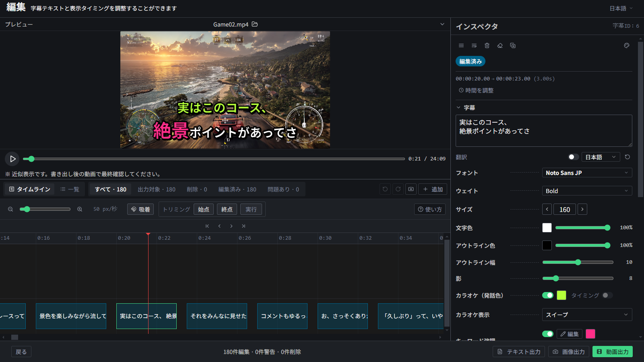Open the pink keyword highlight color swatch

(x=590, y=334)
